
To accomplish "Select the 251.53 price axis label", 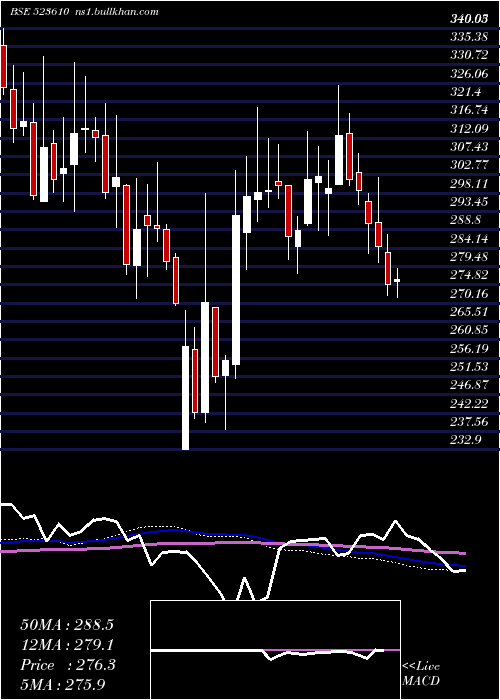I will tap(467, 367).
